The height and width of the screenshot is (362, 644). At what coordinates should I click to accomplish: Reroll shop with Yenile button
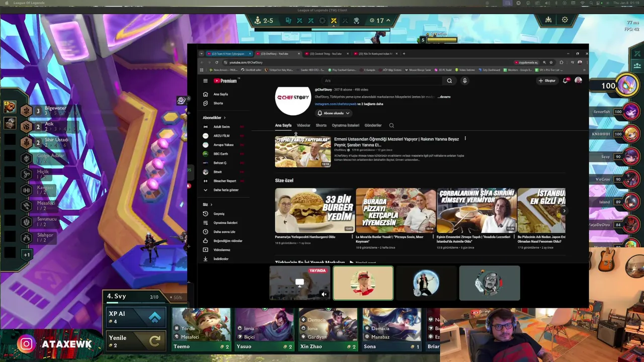[135, 341]
